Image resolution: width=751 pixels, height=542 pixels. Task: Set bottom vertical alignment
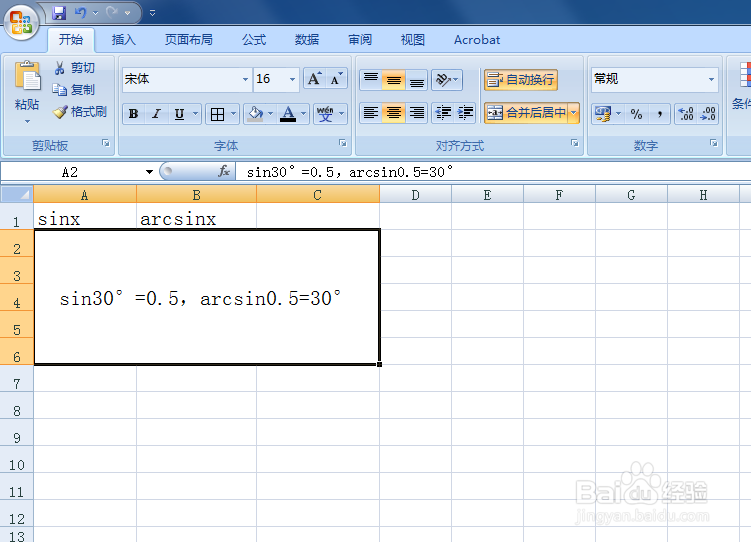pyautogui.click(x=417, y=79)
